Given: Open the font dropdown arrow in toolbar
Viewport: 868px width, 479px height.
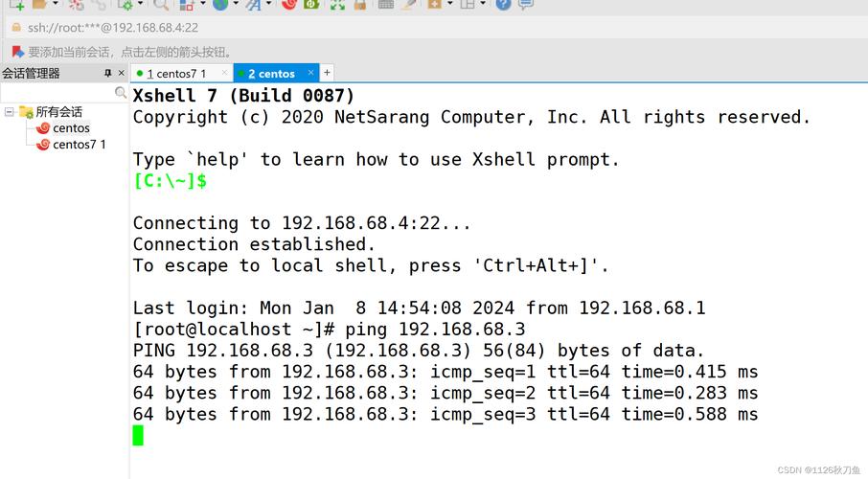Looking at the screenshot, I should [269, 5].
